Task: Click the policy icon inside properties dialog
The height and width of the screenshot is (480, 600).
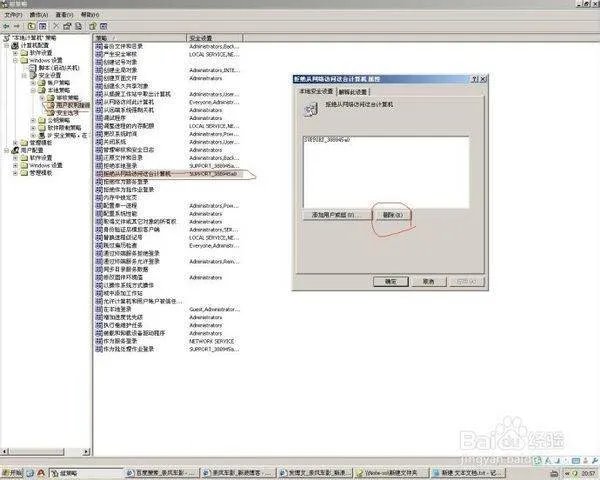Action: point(310,114)
